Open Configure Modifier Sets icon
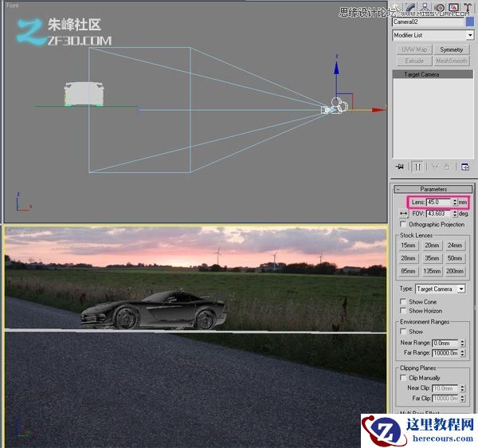 click(x=465, y=167)
